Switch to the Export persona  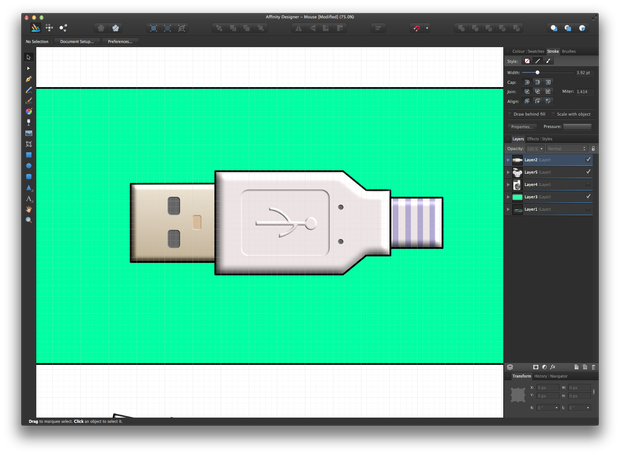pos(63,28)
